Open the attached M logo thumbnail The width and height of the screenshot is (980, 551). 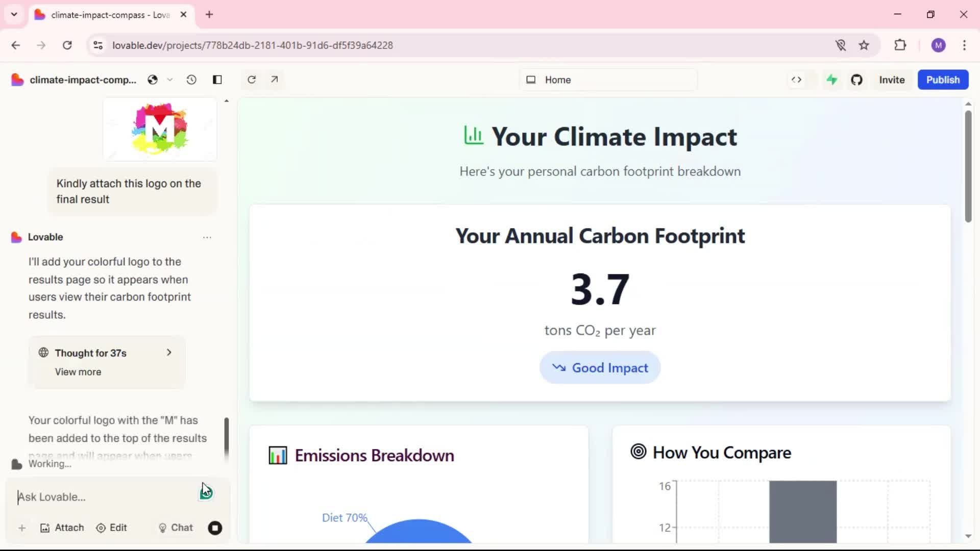[x=160, y=129]
